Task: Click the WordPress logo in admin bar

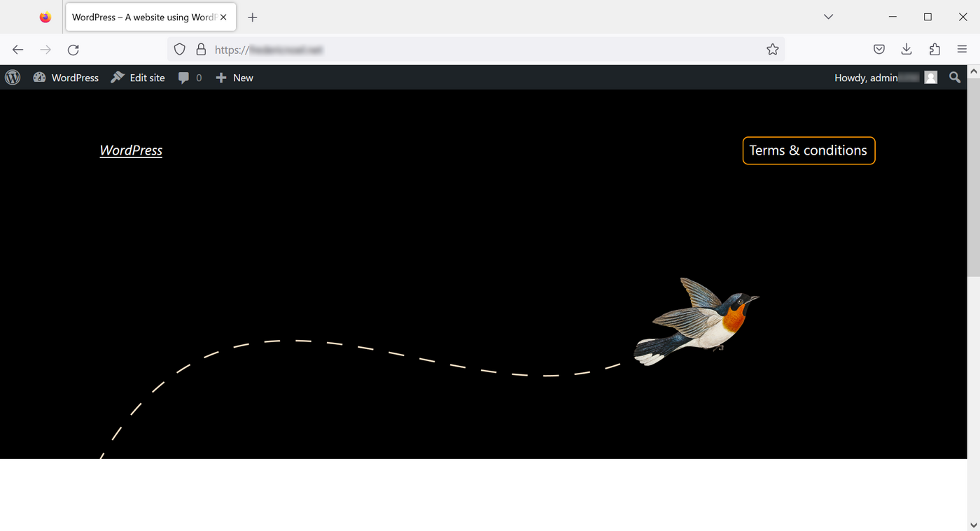Action: point(13,78)
